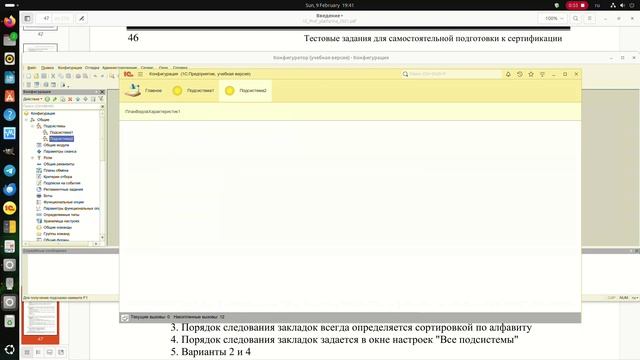The width and height of the screenshot is (640, 360).
Task: Select Параметры сеанса in tree
Action: [x=60, y=151]
